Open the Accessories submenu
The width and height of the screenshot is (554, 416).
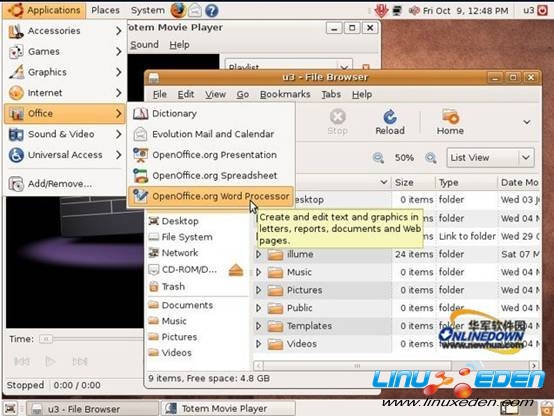point(65,31)
